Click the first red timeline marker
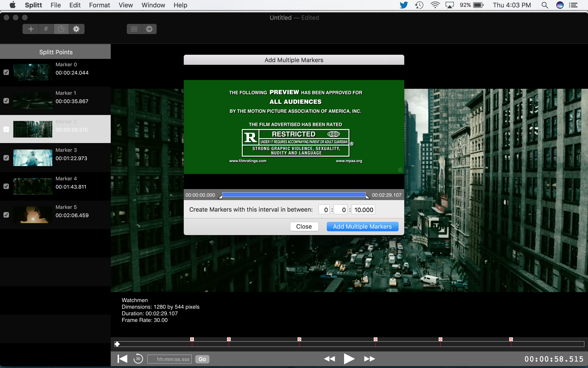Viewport: 588px width, 368px height. (x=192, y=339)
